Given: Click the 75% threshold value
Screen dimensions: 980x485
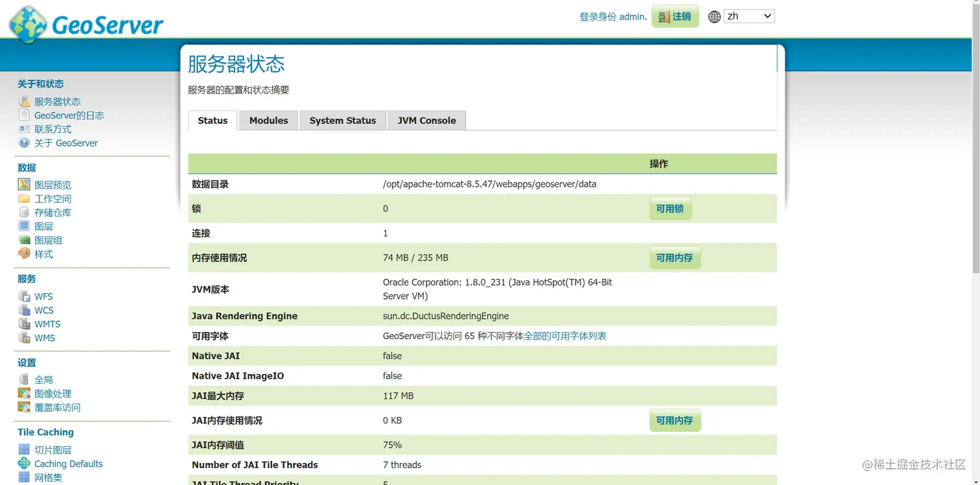Looking at the screenshot, I should click(x=392, y=445).
